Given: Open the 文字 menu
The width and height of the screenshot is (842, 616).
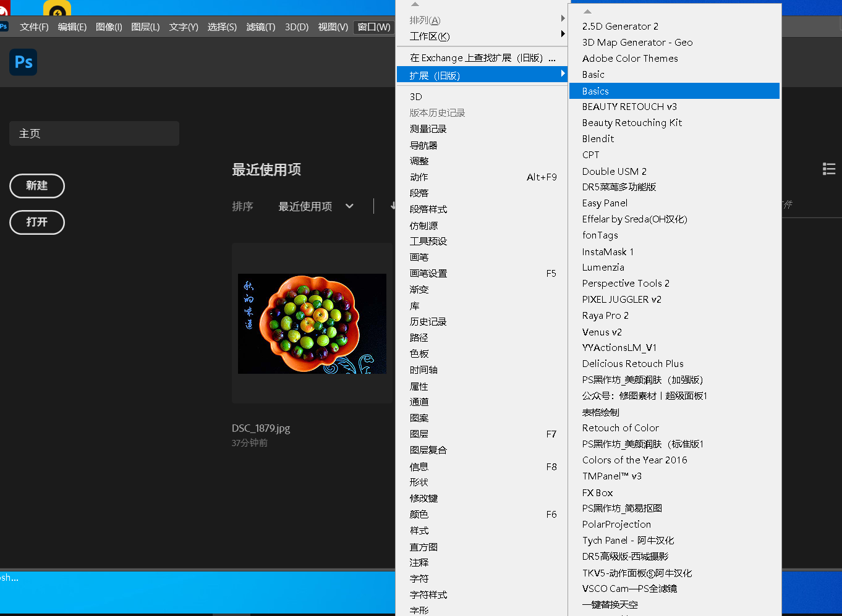Looking at the screenshot, I should point(183,27).
